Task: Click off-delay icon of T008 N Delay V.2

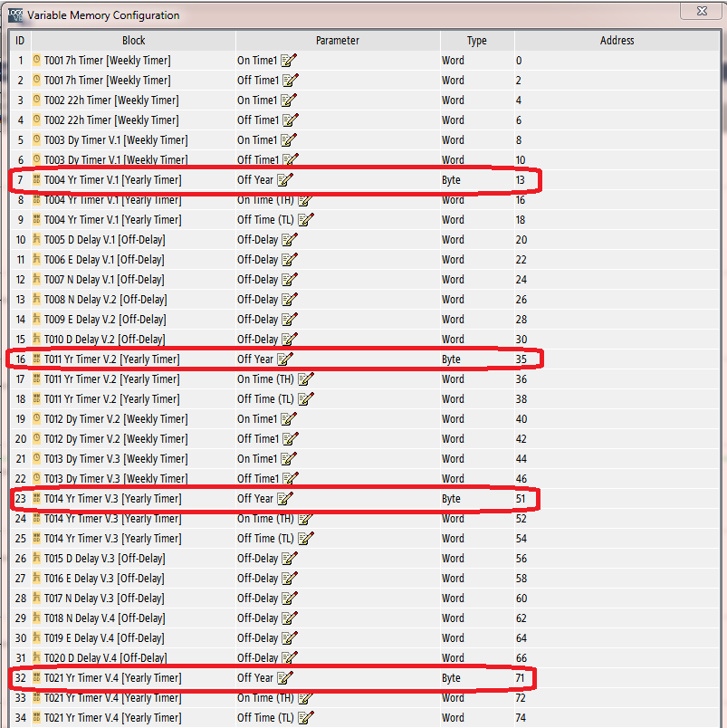Action: click(37, 299)
